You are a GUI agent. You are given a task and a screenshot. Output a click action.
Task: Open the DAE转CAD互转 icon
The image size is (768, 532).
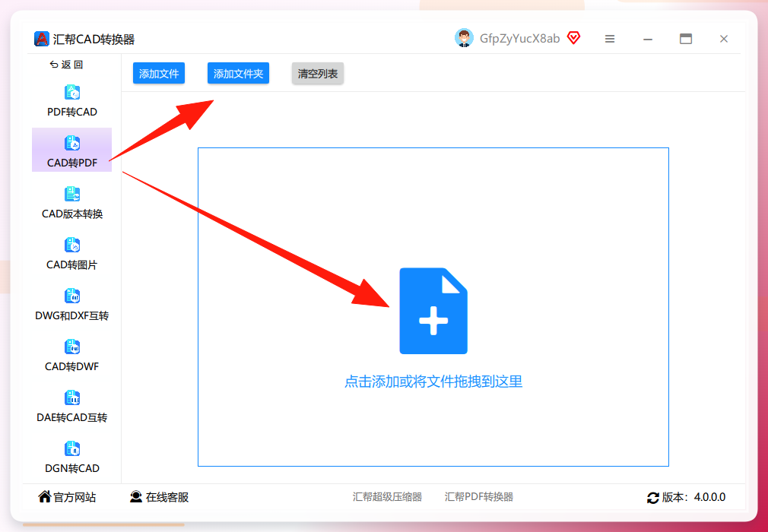(x=72, y=398)
